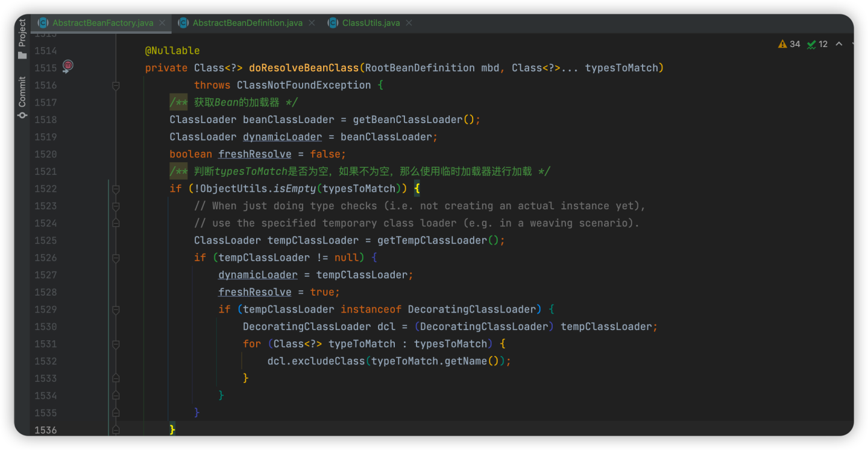
Task: Click the fold end marker at line 1534
Action: point(115,396)
